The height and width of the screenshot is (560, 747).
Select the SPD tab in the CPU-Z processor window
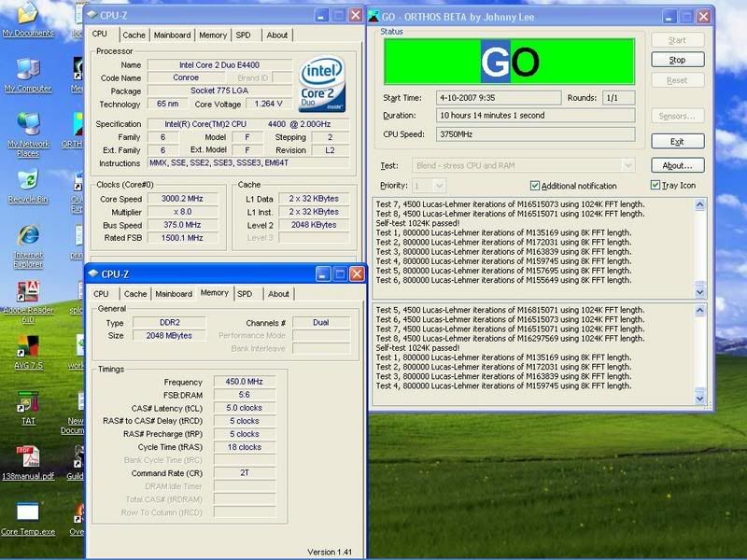[x=243, y=35]
